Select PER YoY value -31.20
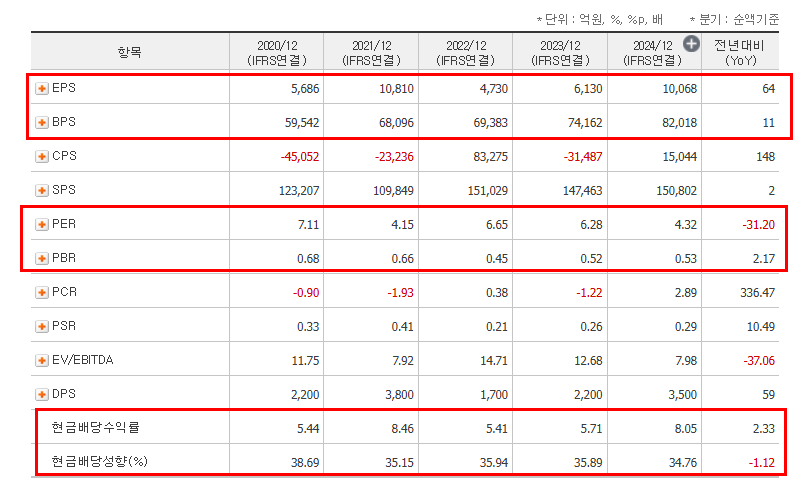Viewport: 793px width, 486px height. point(759,225)
